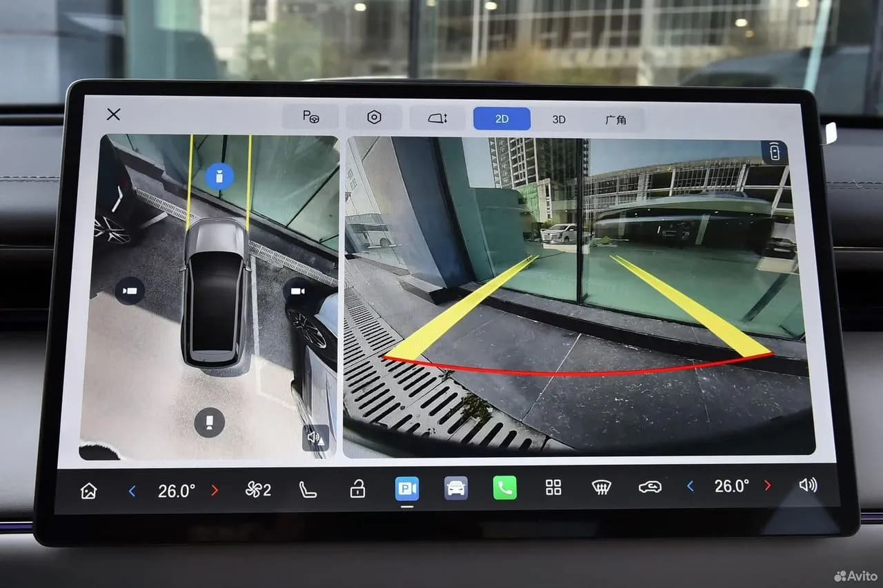Open seat settings
This screenshot has height=588, width=883.
click(x=308, y=490)
